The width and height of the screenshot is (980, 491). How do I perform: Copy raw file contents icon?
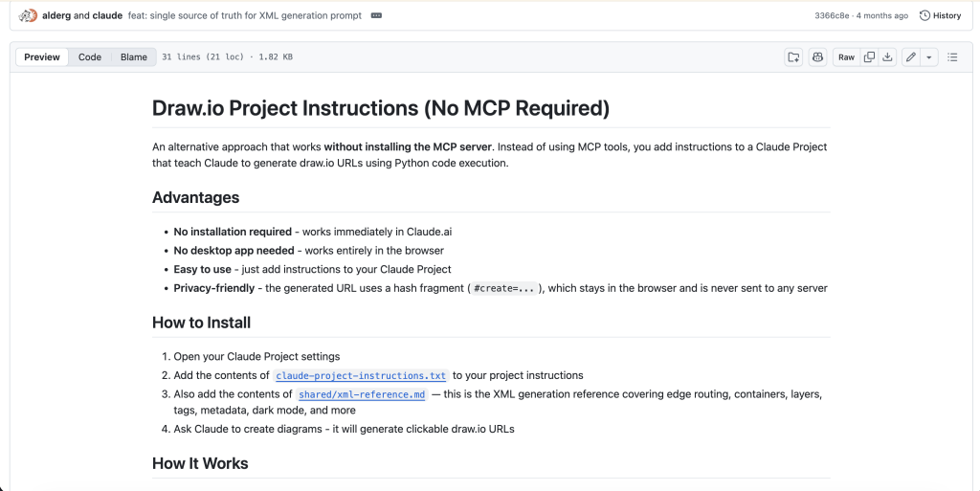point(869,56)
